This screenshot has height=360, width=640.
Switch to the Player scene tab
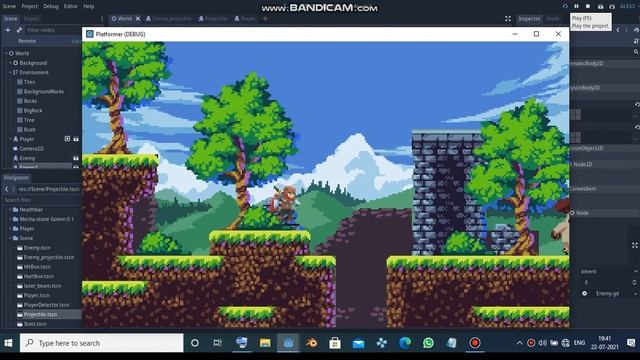coord(245,19)
